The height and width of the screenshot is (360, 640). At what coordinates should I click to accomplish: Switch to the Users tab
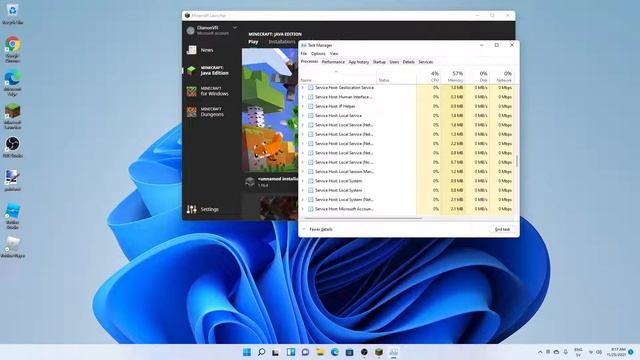[x=394, y=62]
